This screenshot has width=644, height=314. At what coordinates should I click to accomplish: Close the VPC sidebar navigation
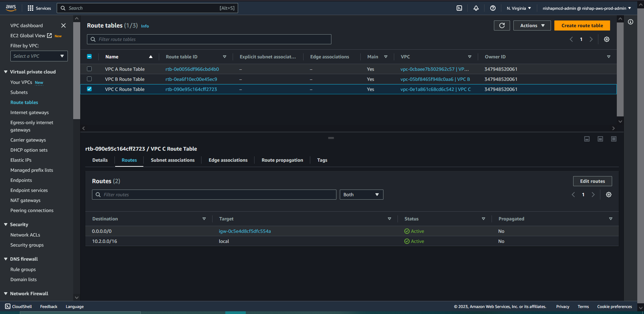click(x=63, y=25)
